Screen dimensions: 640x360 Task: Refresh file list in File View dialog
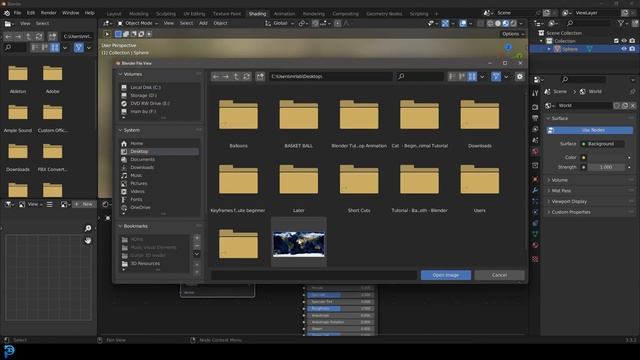[x=246, y=76]
